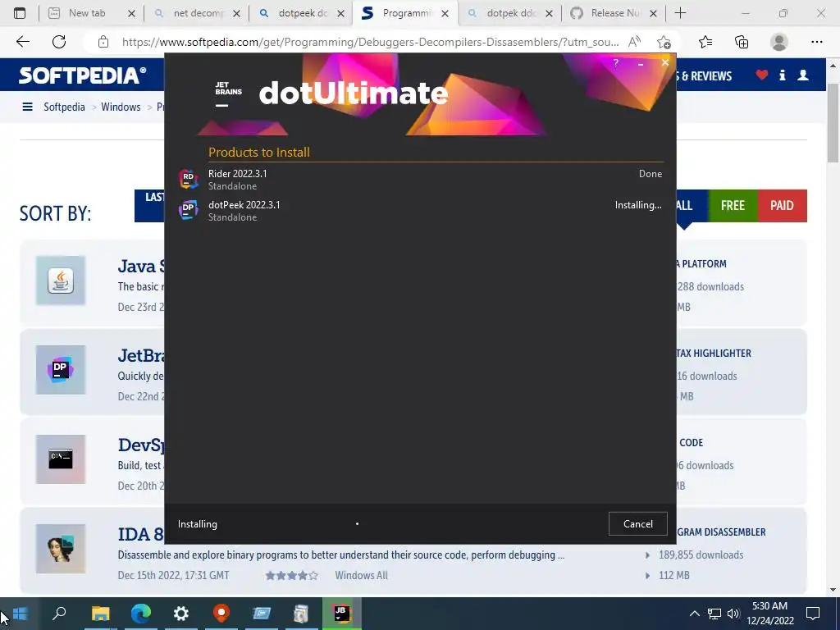Click the Softpedia heart icon
The height and width of the screenshot is (630, 840).
(762, 75)
